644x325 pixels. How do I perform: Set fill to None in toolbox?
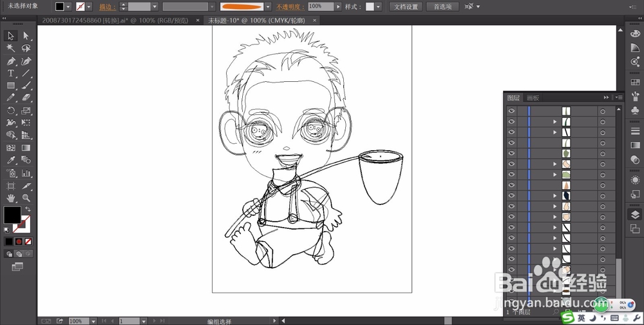28,241
